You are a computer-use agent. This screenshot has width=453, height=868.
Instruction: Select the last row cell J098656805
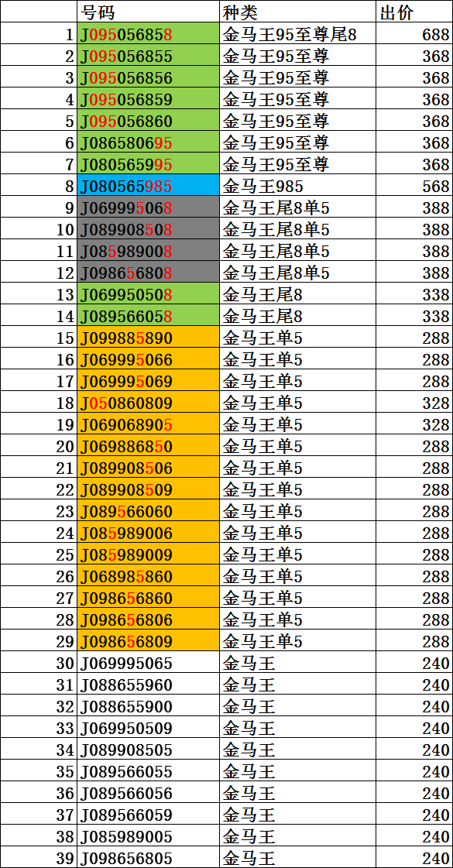(x=148, y=859)
